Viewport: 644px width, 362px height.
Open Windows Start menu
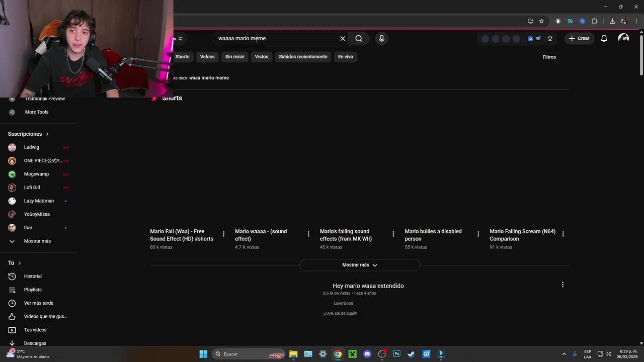[x=203, y=354]
